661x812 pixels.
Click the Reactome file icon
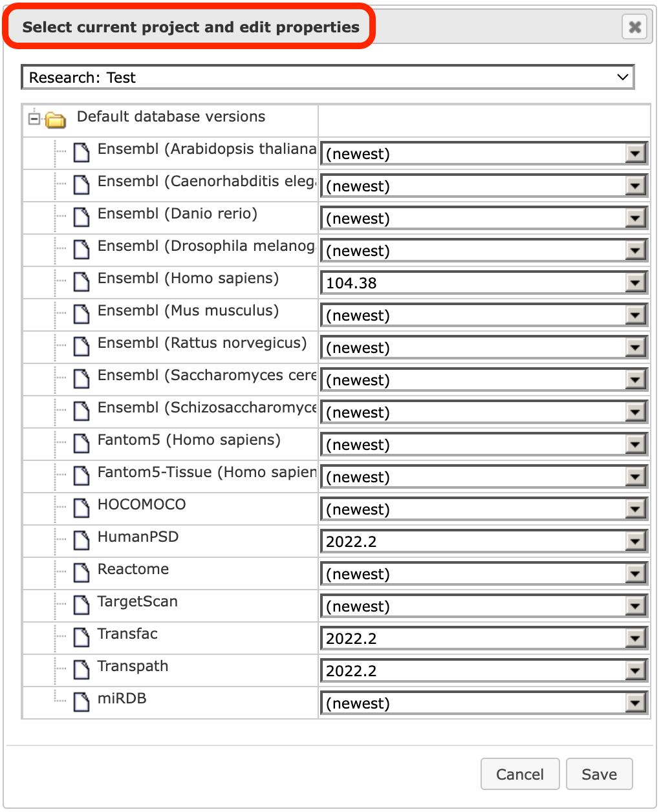(81, 573)
